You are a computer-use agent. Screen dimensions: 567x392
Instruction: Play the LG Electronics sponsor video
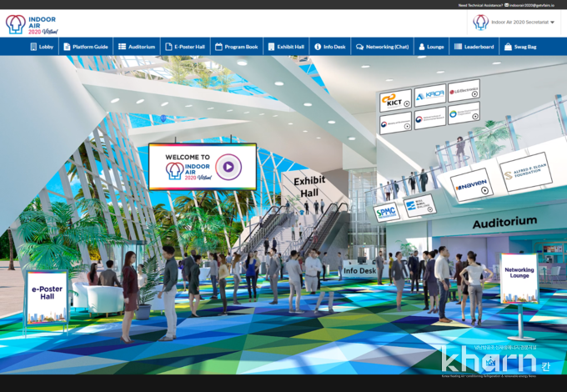coord(474,94)
